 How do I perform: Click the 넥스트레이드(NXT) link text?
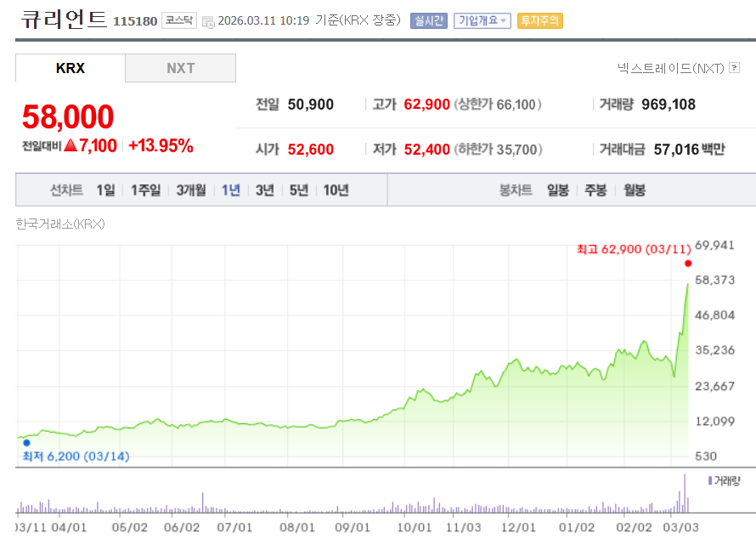[670, 68]
